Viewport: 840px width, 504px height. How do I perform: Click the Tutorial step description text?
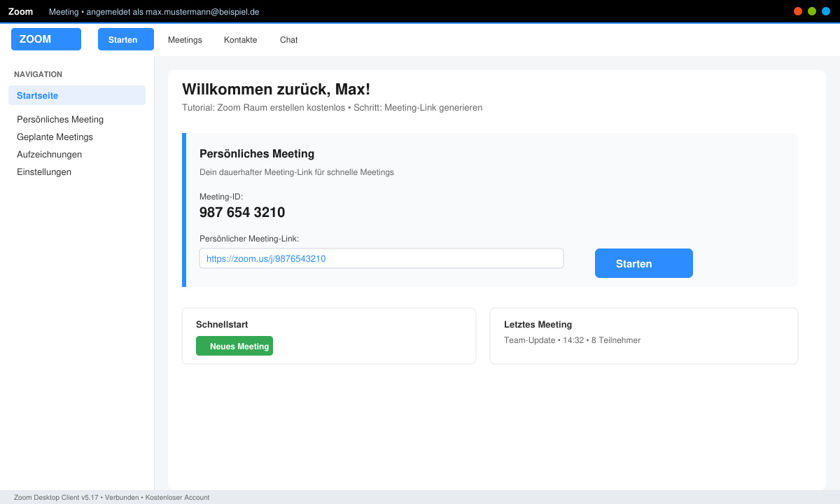(x=332, y=108)
